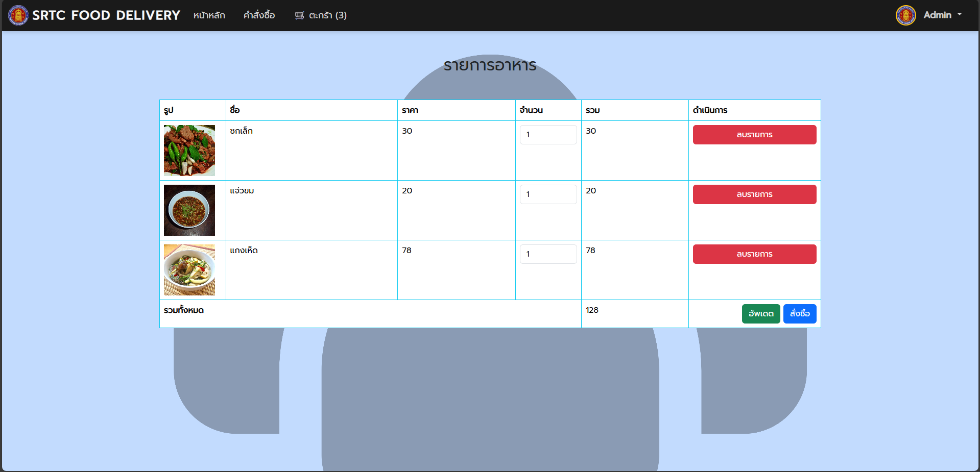Viewport: 980px width, 472px height.
Task: Open the คำสั่งซื้อ orders menu item
Action: point(259,15)
